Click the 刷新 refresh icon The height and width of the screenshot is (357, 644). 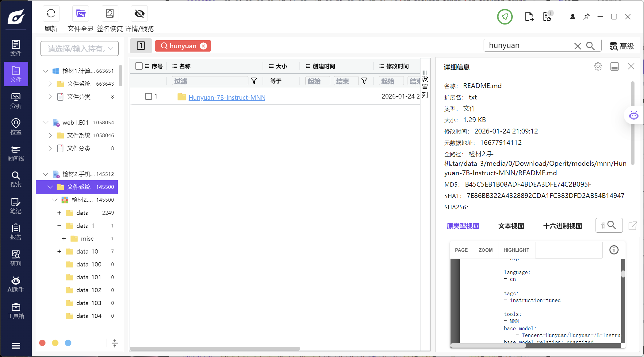pos(51,14)
